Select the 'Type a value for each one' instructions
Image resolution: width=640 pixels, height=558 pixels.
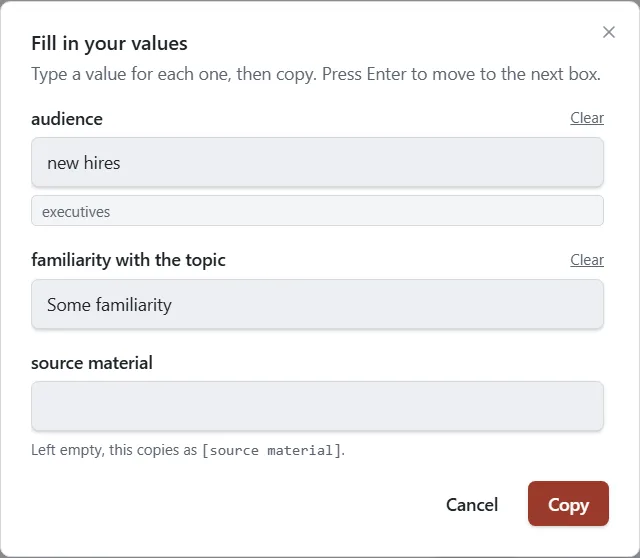[x=316, y=74]
